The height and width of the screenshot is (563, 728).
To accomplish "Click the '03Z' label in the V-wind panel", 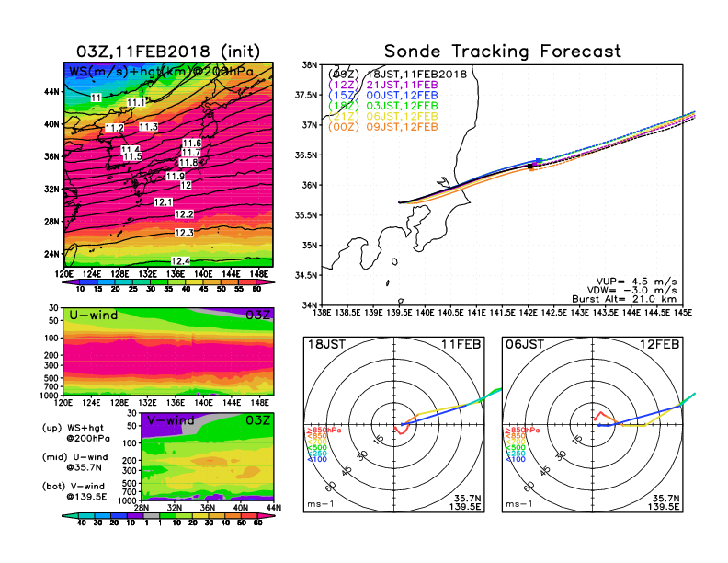I will coord(257,420).
